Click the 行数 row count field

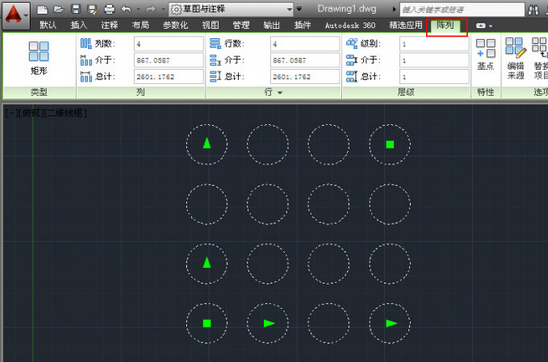click(x=304, y=44)
